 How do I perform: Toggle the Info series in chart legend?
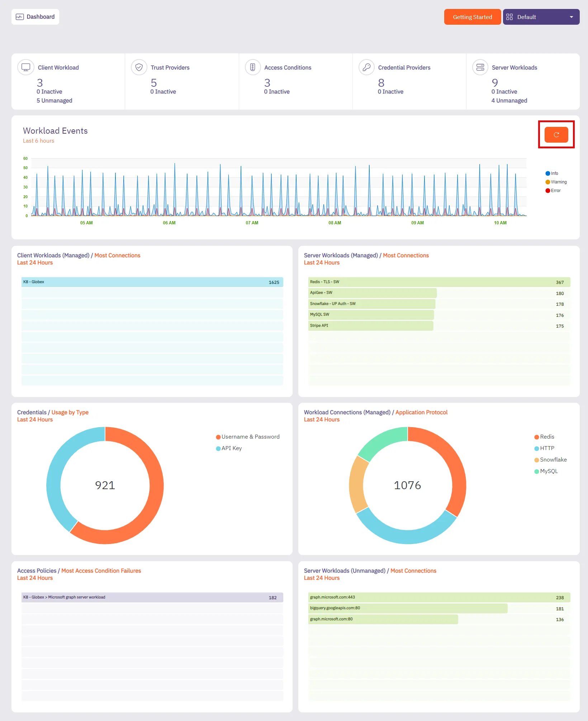tap(552, 173)
